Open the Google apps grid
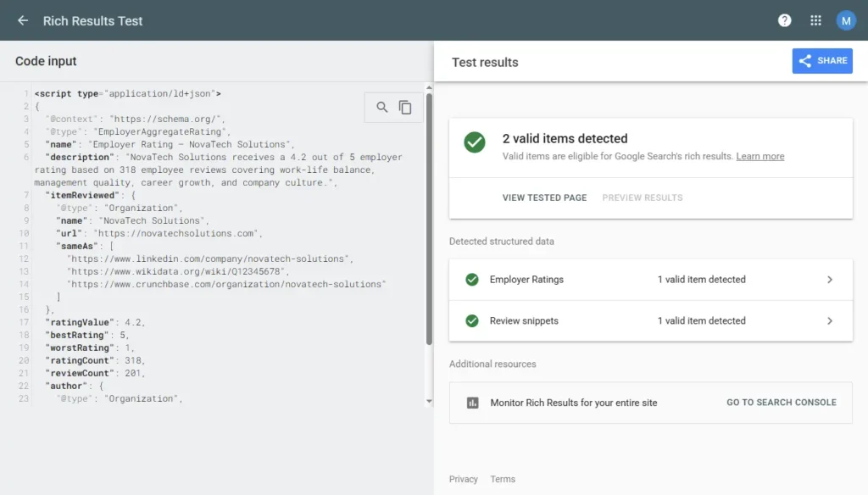This screenshot has height=495, width=868. tap(815, 20)
